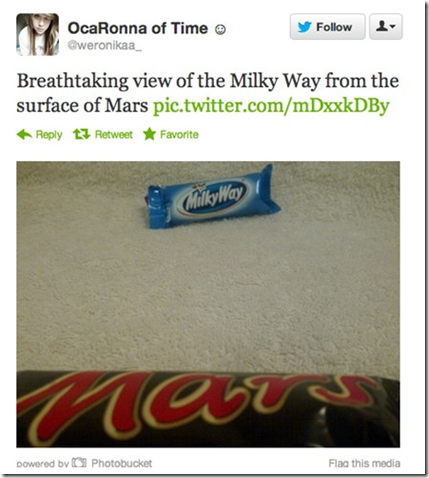Click the Retweet arrows icon
The height and width of the screenshot is (478, 429).
(82, 134)
